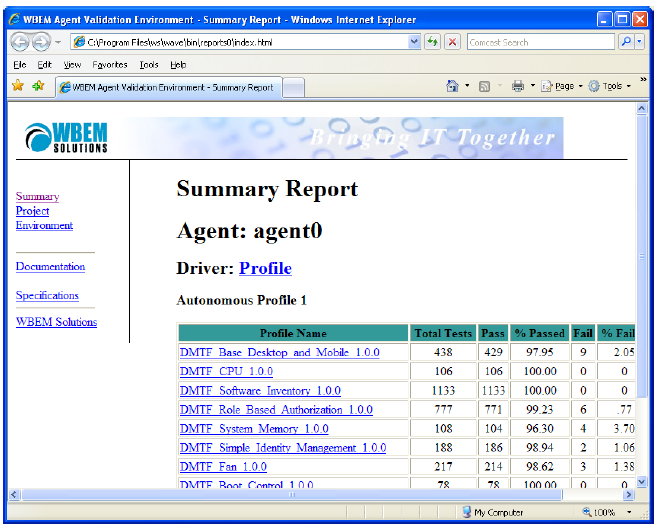Open the File menu
The image size is (659, 531).
click(x=19, y=65)
